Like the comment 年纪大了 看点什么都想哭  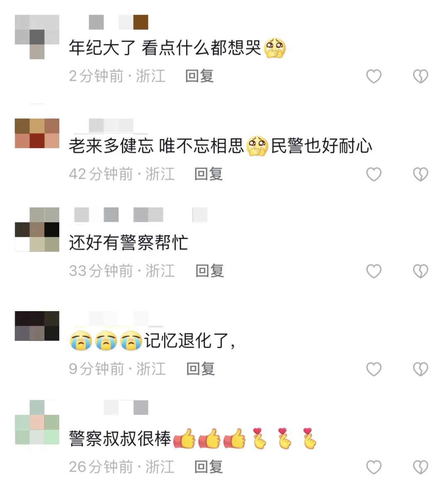coord(374,76)
